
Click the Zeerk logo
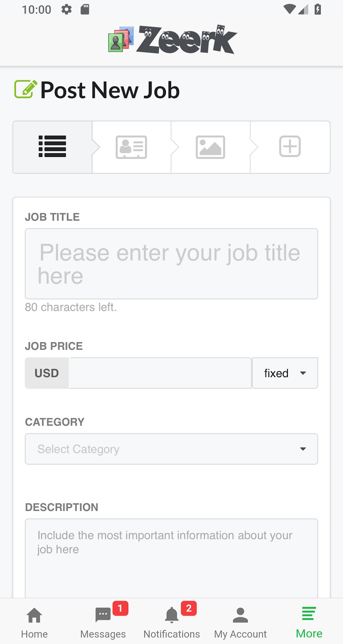click(172, 40)
